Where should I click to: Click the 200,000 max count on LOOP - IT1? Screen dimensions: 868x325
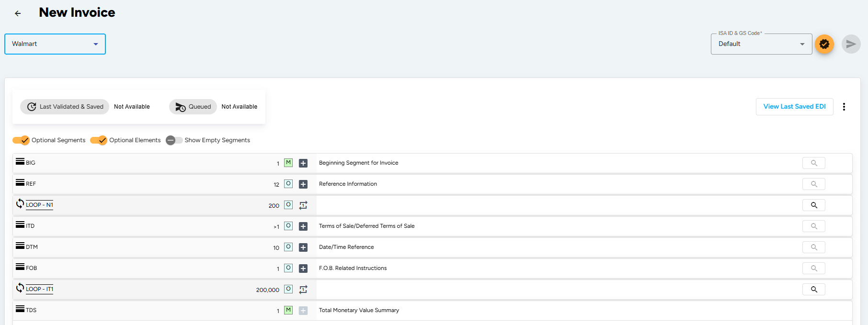[x=268, y=290]
